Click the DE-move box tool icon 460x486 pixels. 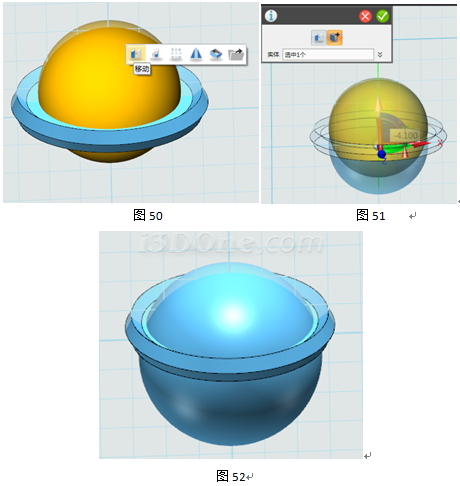(216, 54)
